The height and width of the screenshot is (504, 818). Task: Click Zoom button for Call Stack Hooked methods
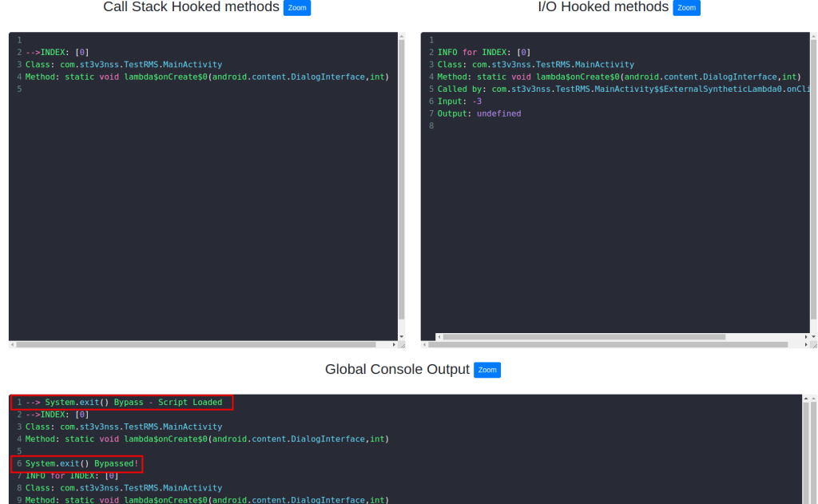click(x=296, y=8)
